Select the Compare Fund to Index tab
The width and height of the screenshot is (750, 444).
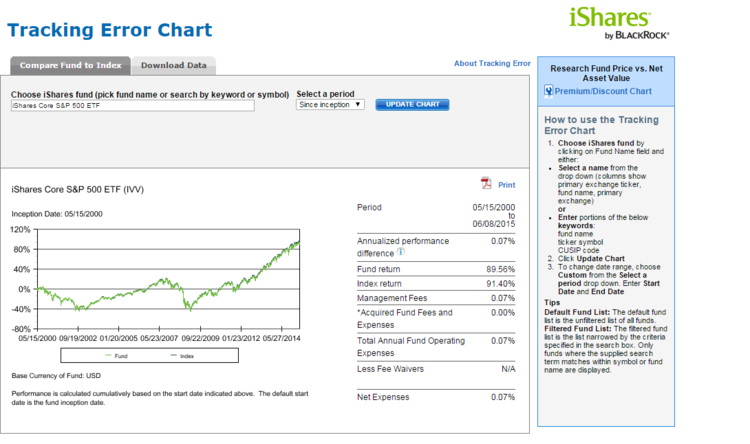click(x=70, y=66)
